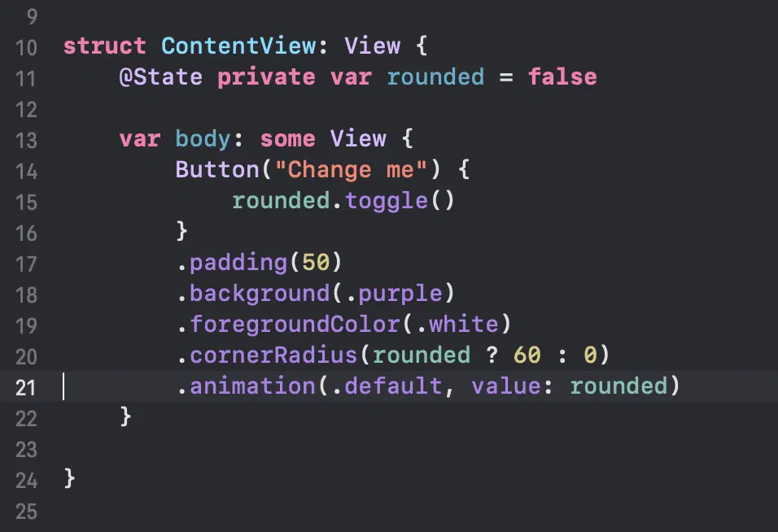This screenshot has height=532, width=778.
Task: Click line number 10 in the gutter
Action: click(x=26, y=48)
